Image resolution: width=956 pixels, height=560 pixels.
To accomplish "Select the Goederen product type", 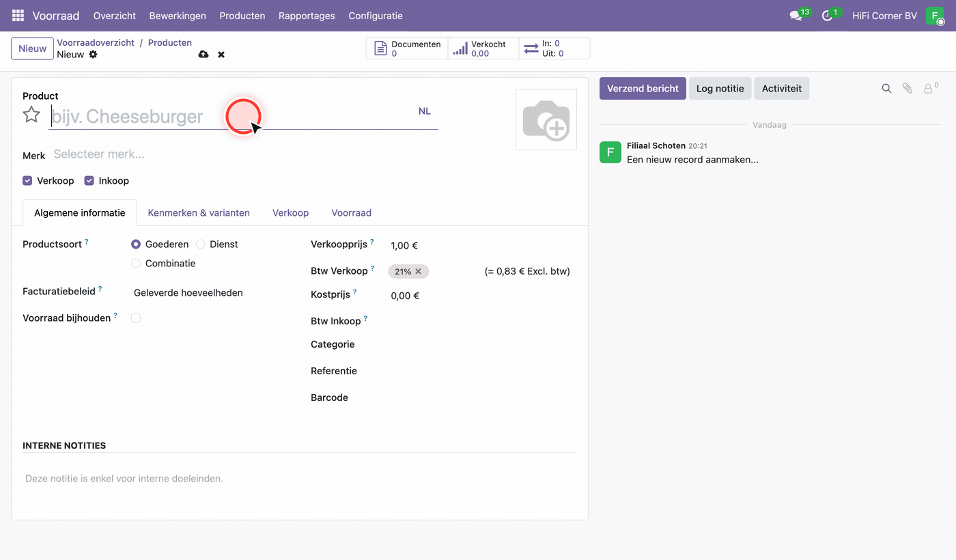I will pos(136,244).
